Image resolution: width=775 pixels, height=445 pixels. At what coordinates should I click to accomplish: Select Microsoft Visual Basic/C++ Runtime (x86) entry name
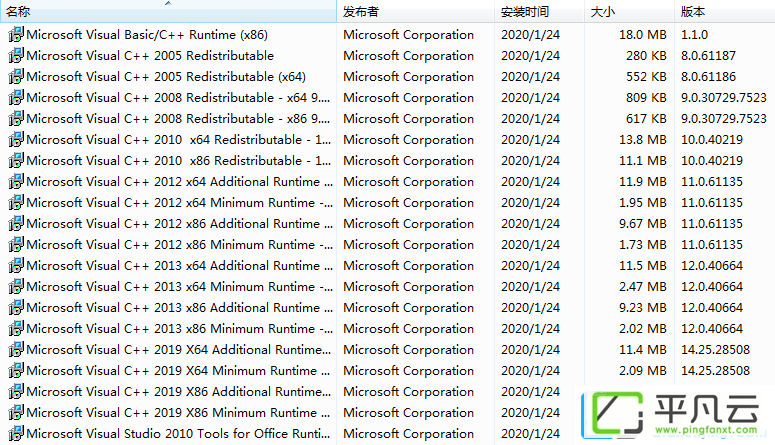147,35
